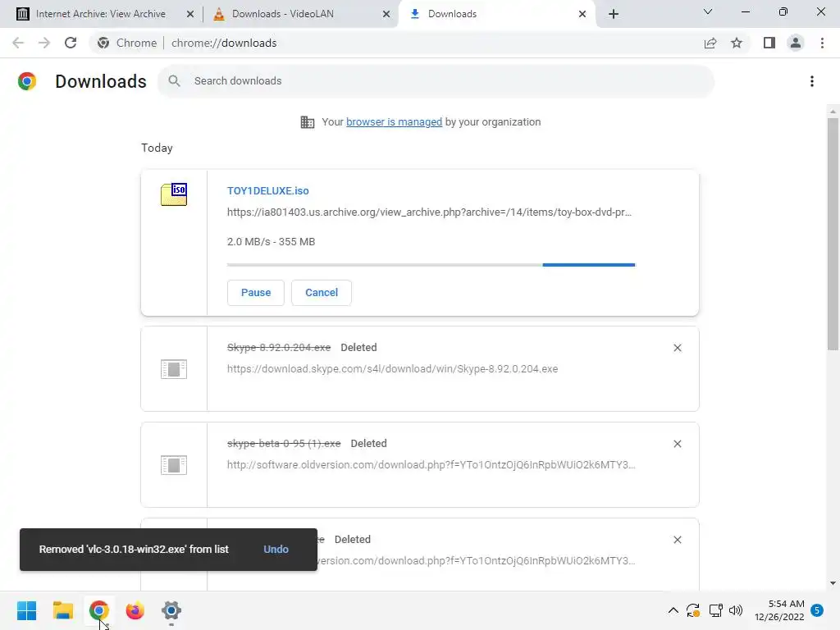
Task: Close the chrome Downloads tab
Action: pos(582,14)
